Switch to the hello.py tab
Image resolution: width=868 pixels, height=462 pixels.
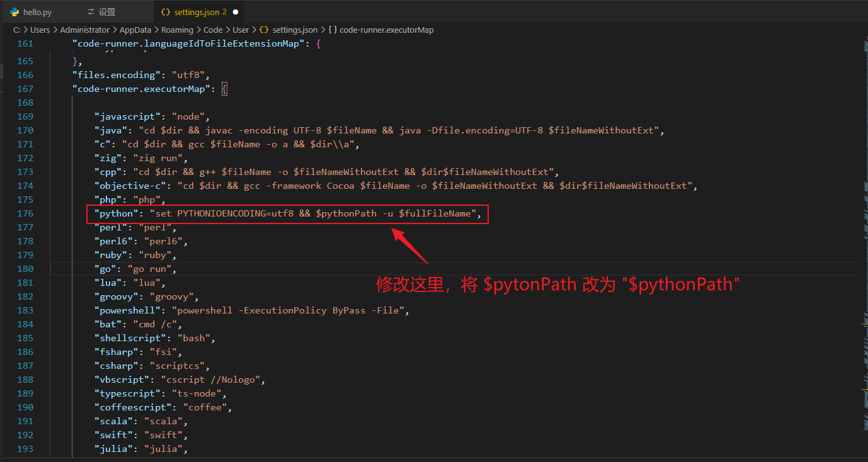(37, 12)
